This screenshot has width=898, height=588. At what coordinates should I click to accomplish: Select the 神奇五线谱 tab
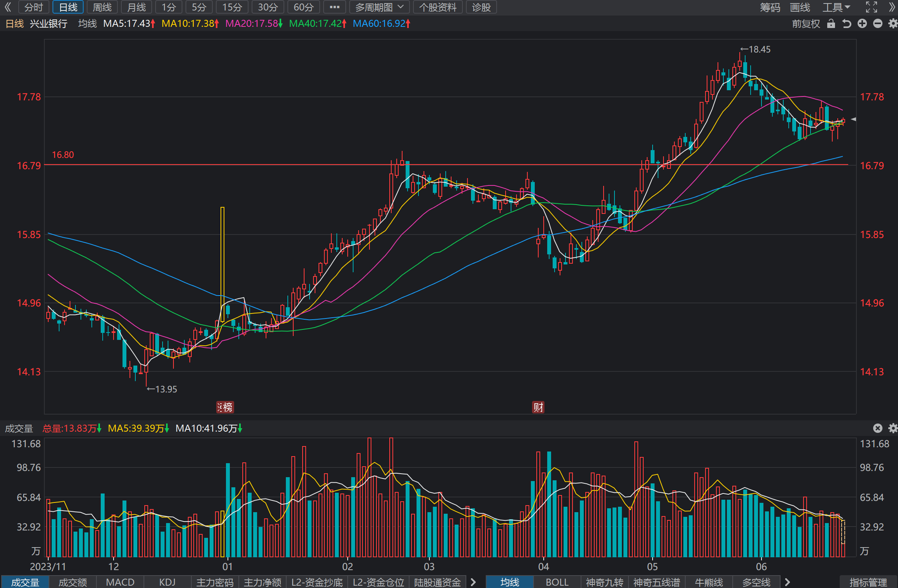point(657,582)
